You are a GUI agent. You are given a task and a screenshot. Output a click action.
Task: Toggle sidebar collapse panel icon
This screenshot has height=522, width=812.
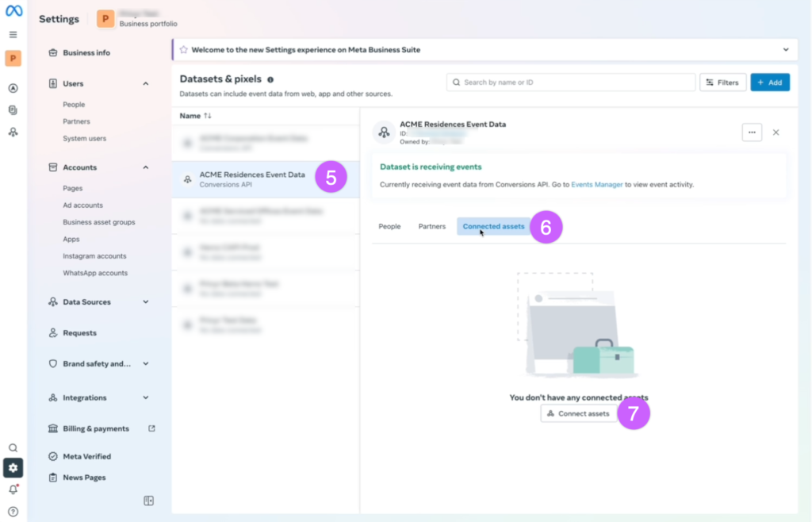(148, 501)
